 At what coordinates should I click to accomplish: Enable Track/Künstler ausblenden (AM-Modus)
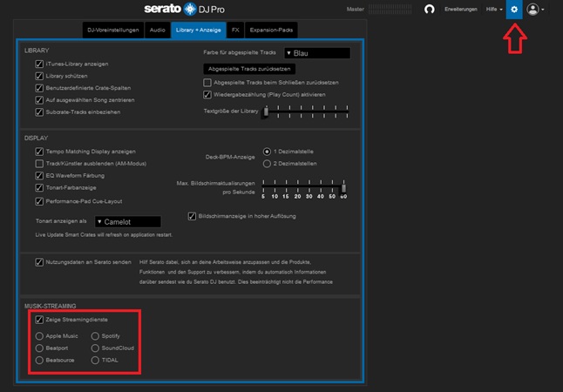tap(39, 164)
